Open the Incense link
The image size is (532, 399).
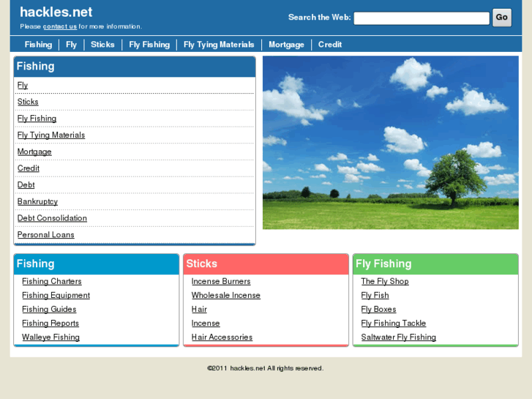coord(206,324)
